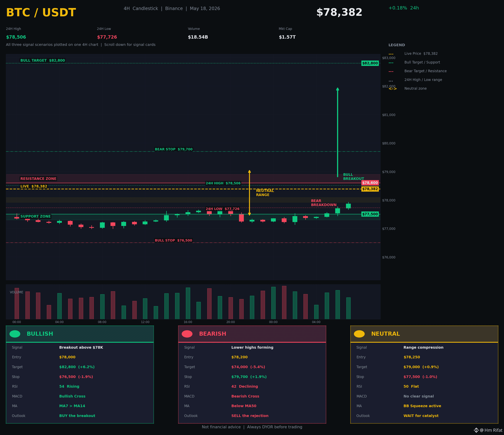Screen dimensions: 504x435
Task: Click the BEAR BREAKDOWN annotation
Action: [x=324, y=203]
